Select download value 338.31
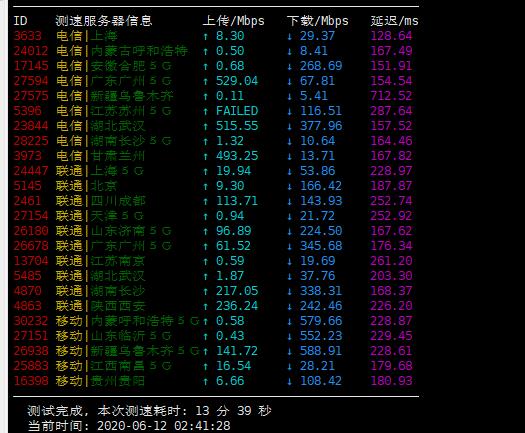Viewport: 525px width, 433px height. point(321,291)
